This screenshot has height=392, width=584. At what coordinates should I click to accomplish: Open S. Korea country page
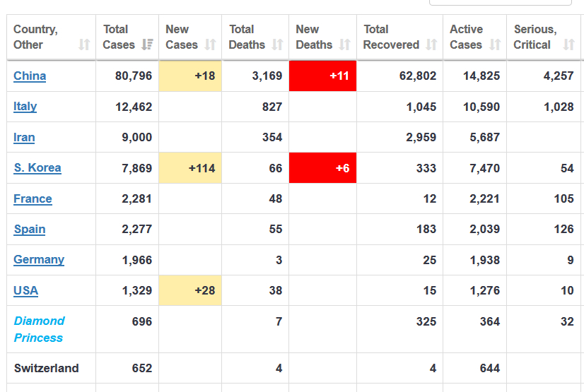coord(37,168)
